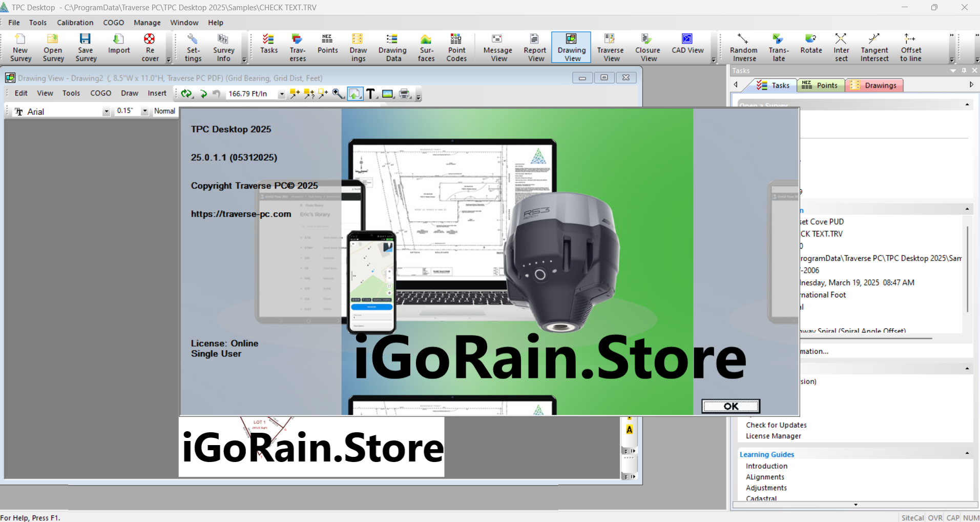The height and width of the screenshot is (522, 980).
Task: Expand the Arial font dropdown
Action: [106, 112]
